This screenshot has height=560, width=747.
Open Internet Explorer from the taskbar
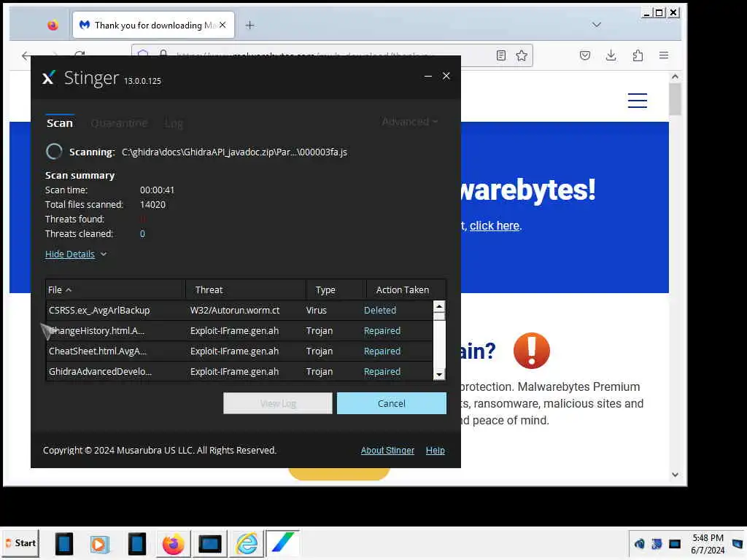click(x=247, y=543)
